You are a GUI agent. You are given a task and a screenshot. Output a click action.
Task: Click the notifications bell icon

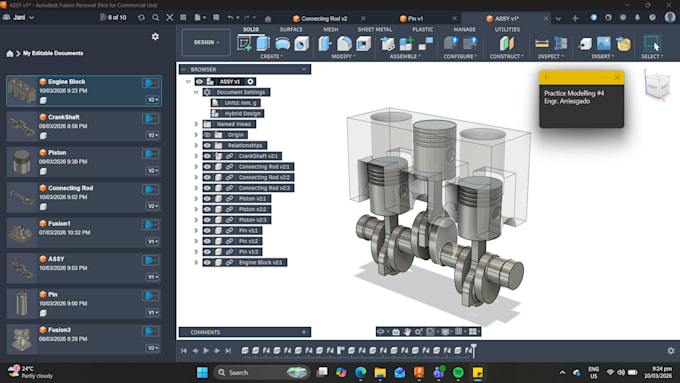point(637,18)
